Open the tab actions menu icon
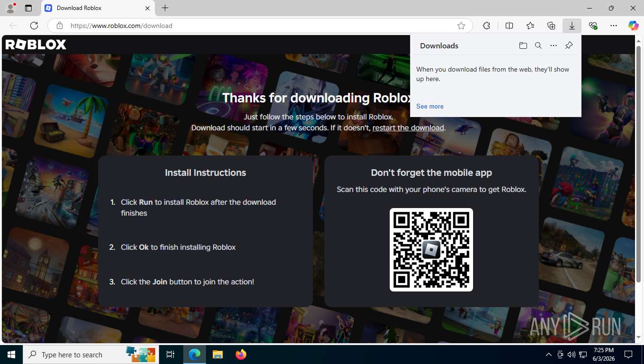644x364 pixels. 28,8
